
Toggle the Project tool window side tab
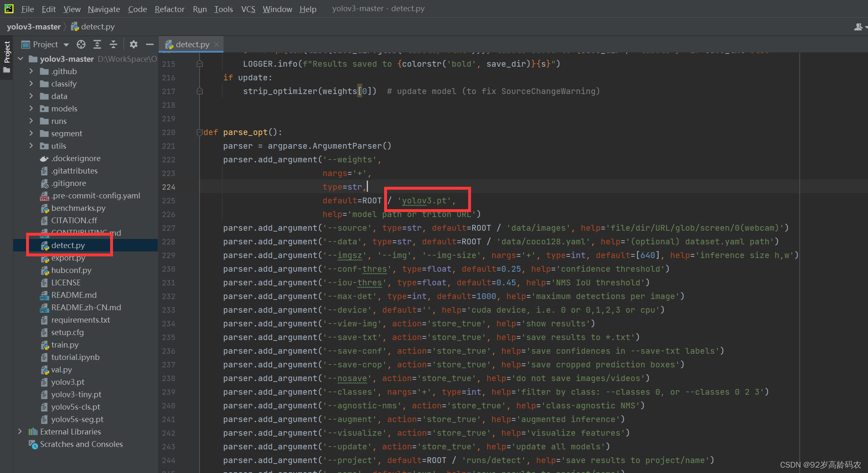(7, 52)
